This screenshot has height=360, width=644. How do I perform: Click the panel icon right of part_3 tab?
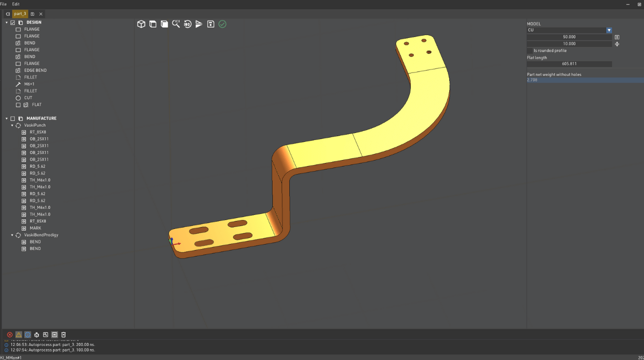coord(32,14)
